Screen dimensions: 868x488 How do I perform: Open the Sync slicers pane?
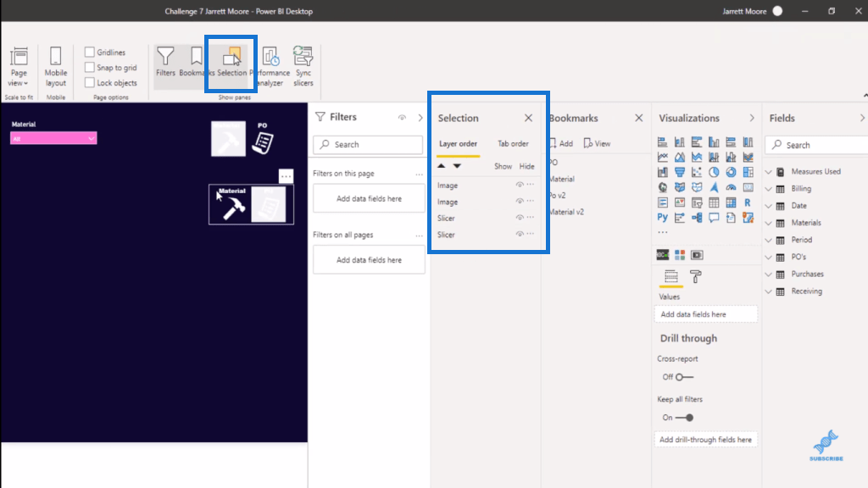click(x=303, y=66)
